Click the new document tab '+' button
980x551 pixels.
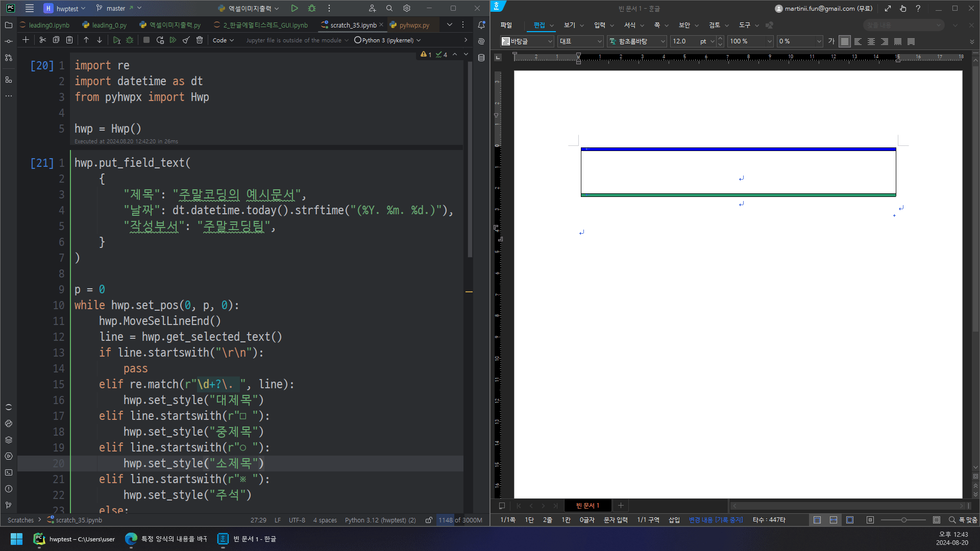click(x=621, y=505)
